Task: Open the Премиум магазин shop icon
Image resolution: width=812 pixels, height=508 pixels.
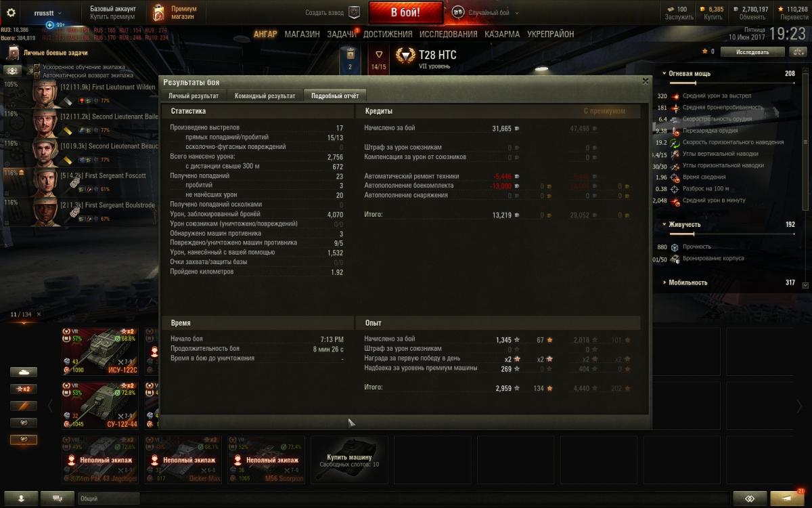Action: point(158,12)
